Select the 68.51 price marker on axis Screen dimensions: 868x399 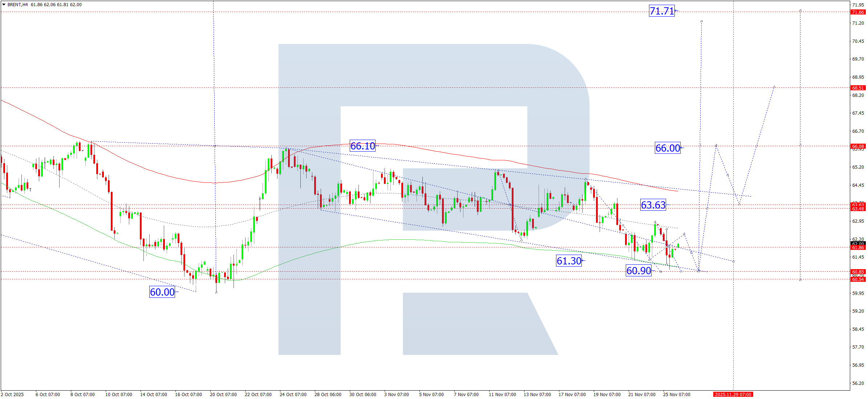click(859, 87)
